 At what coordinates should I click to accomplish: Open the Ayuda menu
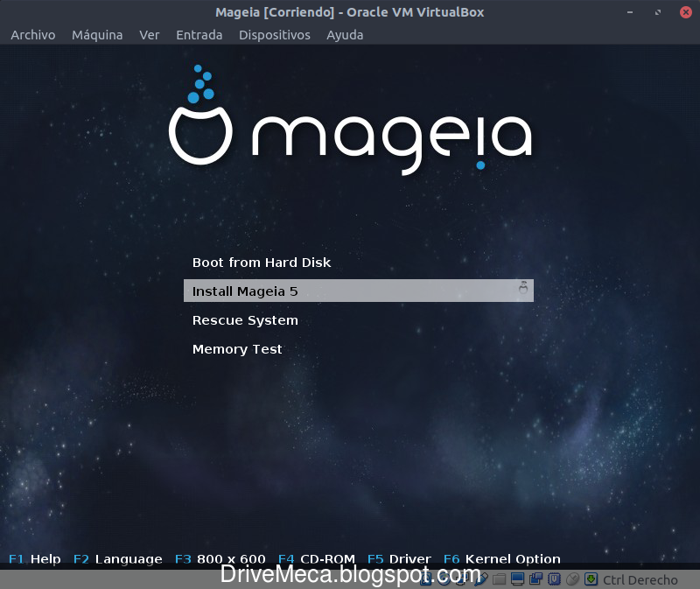tap(345, 35)
